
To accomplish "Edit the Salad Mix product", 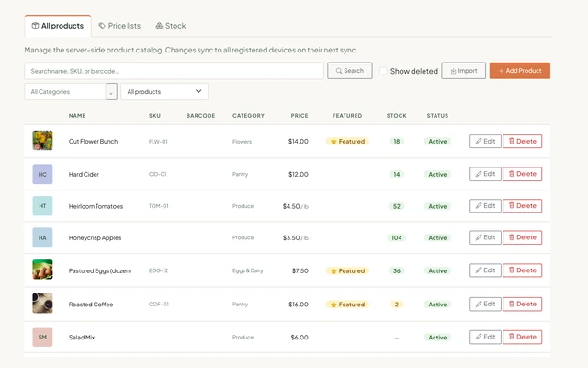I will (485, 338).
